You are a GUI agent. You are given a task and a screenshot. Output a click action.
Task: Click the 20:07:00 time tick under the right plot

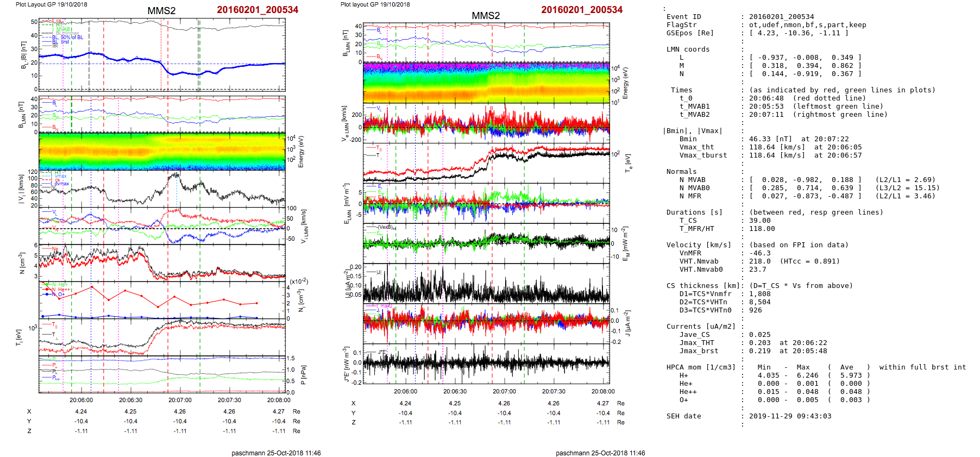click(x=504, y=391)
